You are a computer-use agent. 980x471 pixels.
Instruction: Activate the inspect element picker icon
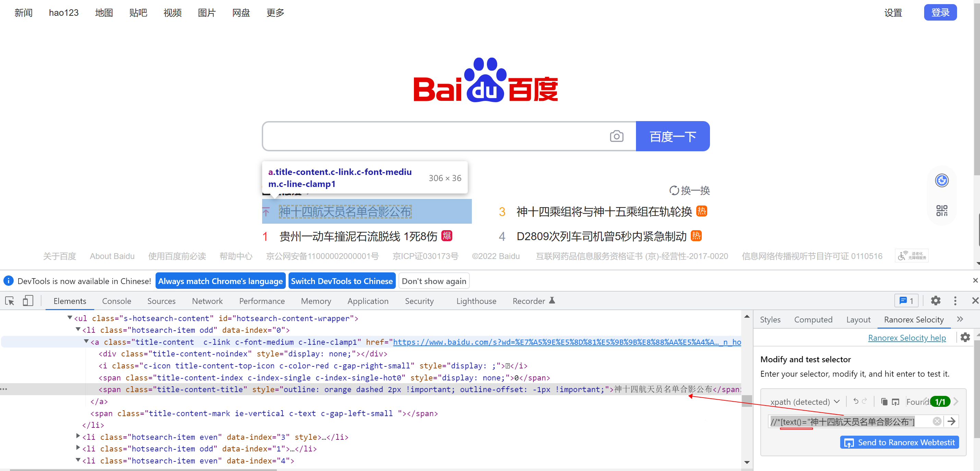pyautogui.click(x=10, y=301)
